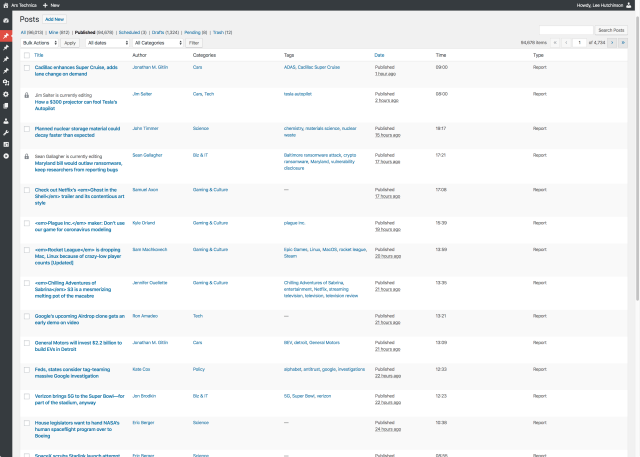
Task: Toggle the select-all checkbox in header
Action: tap(25, 55)
